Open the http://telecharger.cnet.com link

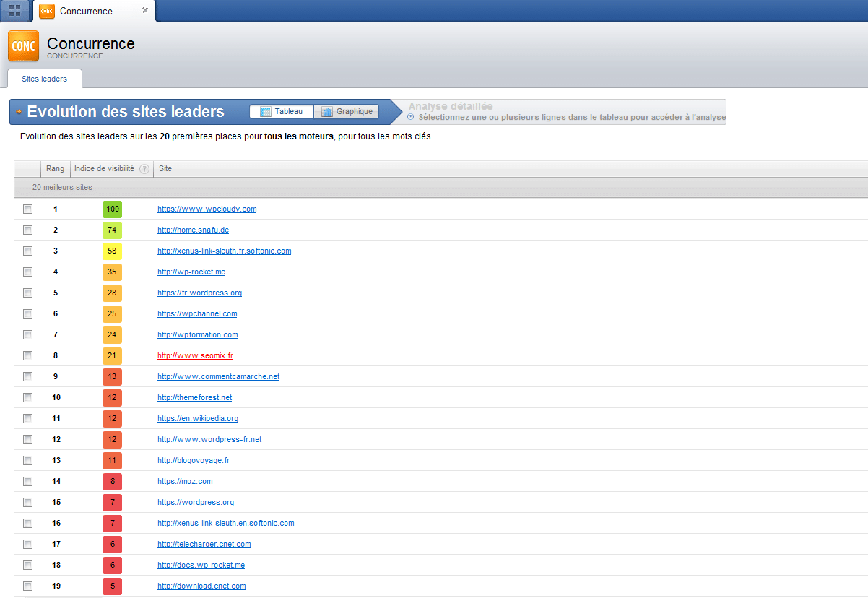(204, 544)
